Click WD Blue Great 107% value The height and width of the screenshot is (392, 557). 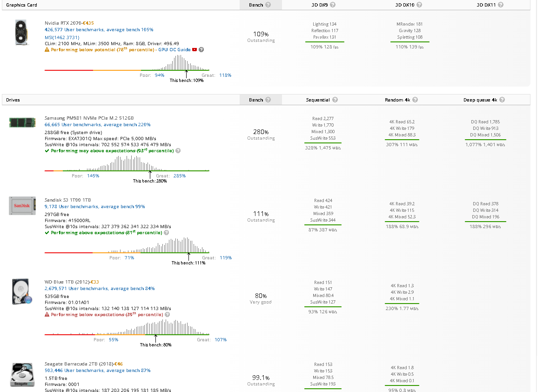pyautogui.click(x=221, y=340)
